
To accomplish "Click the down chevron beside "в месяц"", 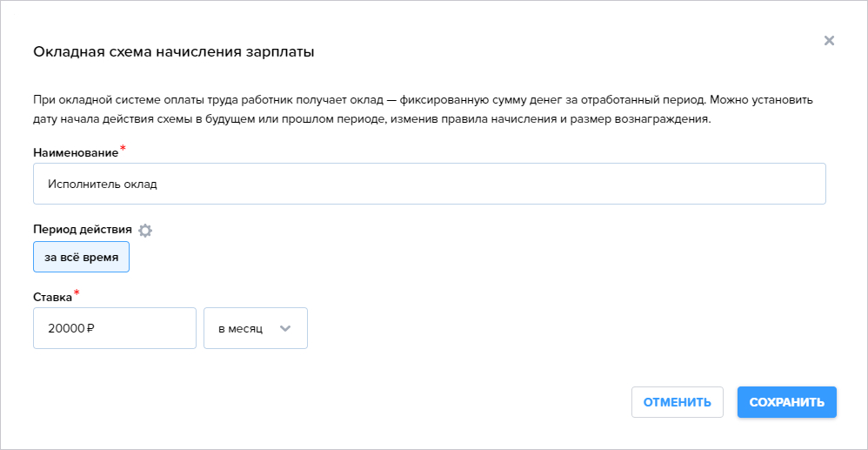I will pyautogui.click(x=285, y=328).
